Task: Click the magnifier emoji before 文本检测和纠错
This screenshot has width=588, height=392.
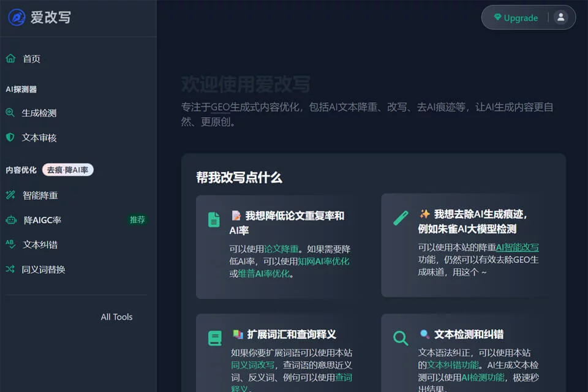Action: click(x=424, y=334)
